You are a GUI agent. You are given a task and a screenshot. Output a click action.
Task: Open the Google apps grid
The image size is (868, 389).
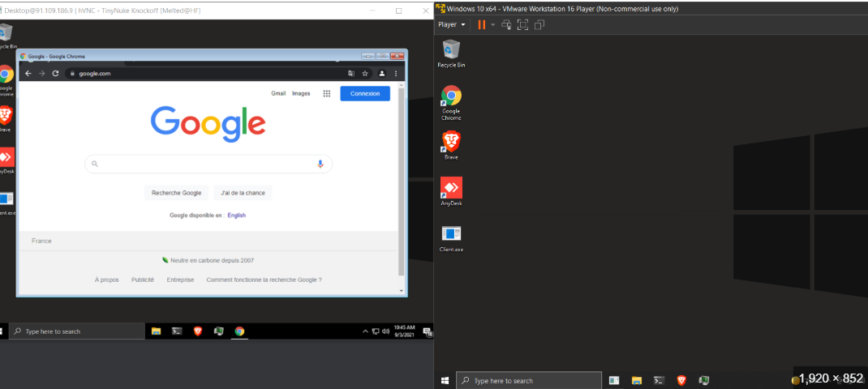coord(326,93)
